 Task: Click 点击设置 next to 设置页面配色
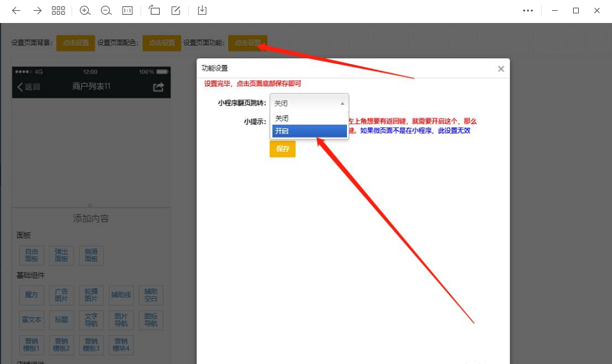pyautogui.click(x=162, y=43)
